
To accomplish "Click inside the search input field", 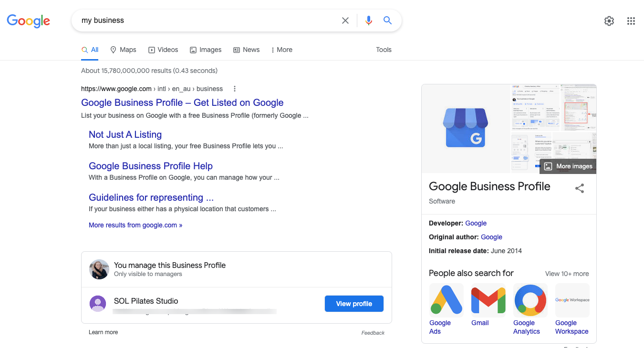I will pos(191,20).
